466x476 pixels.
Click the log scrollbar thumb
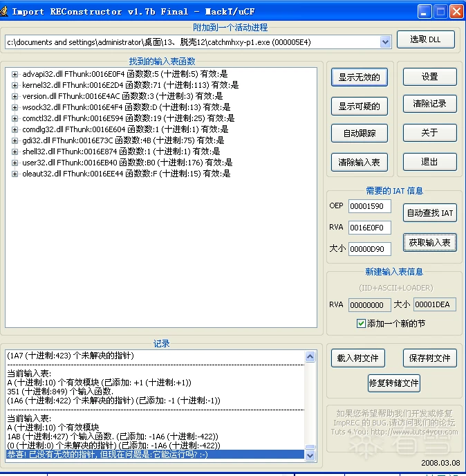click(310, 447)
